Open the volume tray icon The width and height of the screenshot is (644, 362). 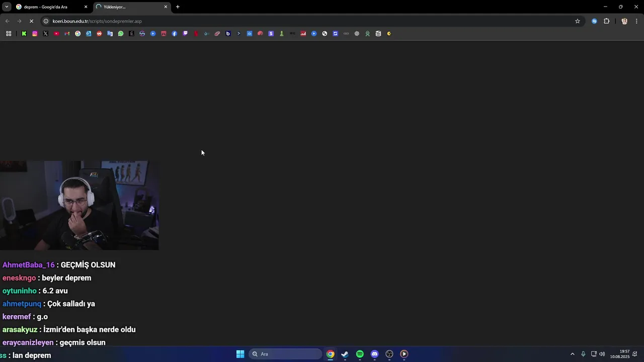(x=602, y=354)
